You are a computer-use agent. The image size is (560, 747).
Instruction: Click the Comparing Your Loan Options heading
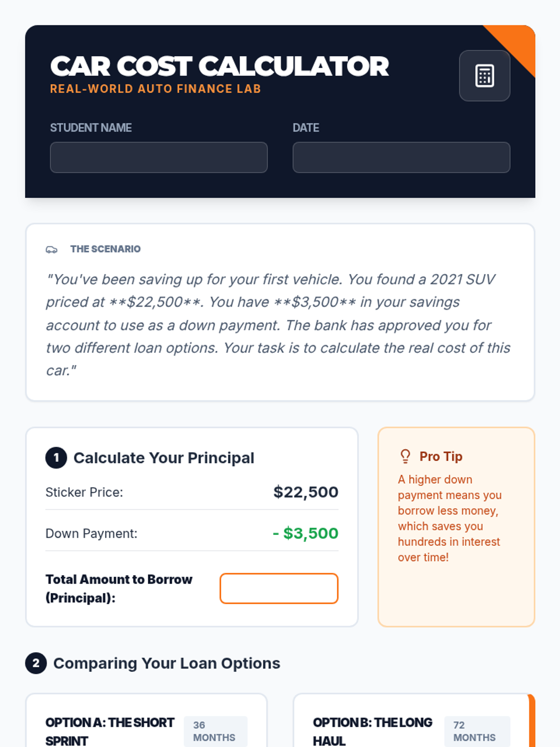tap(167, 663)
